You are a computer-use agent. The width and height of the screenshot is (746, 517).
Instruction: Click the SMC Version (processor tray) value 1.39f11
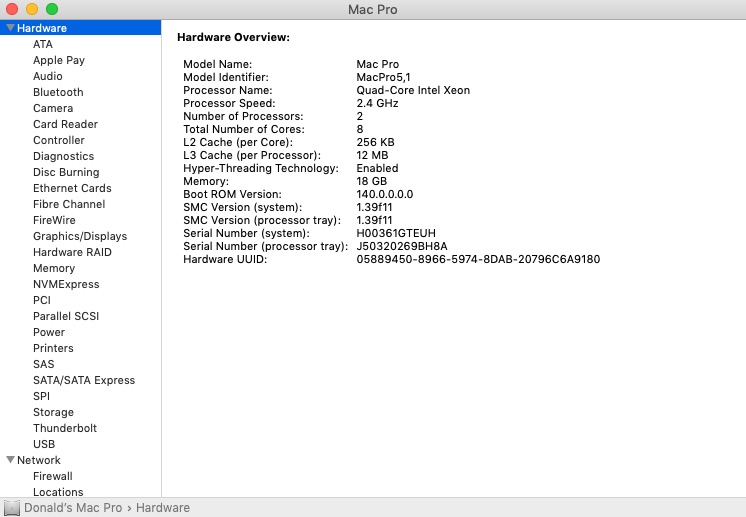(x=374, y=220)
